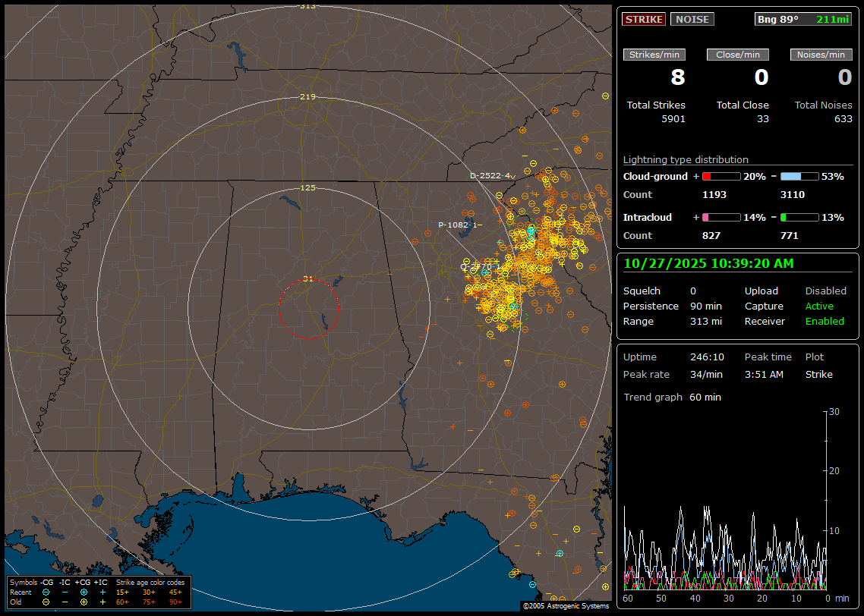Select storm cell label P-1082-1
This screenshot has height=616, width=864.
pyautogui.click(x=457, y=225)
